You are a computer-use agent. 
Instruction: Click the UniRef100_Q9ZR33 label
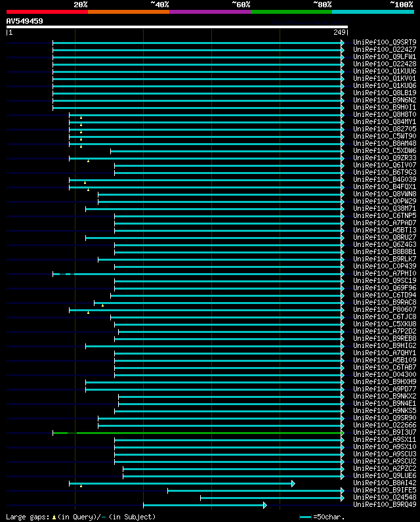pos(385,158)
